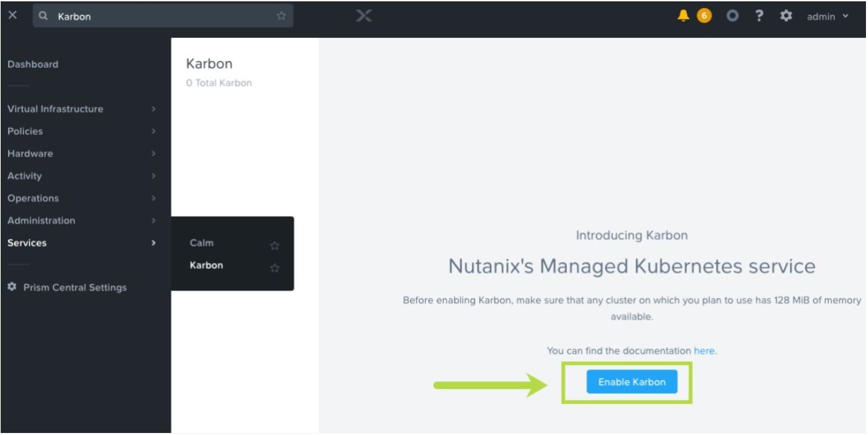This screenshot has height=435, width=868.
Task: Select Karbon in the Services submenu
Action: point(206,265)
